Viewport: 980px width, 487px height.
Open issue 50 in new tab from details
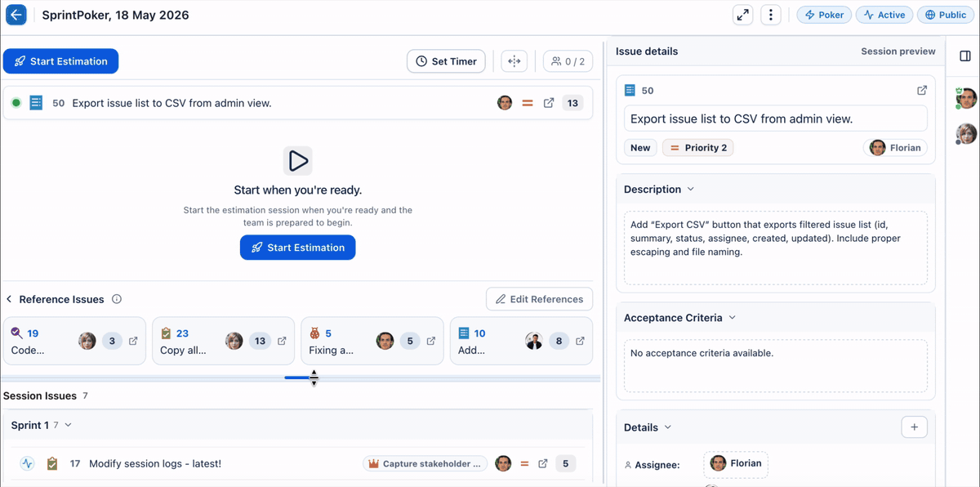(922, 90)
